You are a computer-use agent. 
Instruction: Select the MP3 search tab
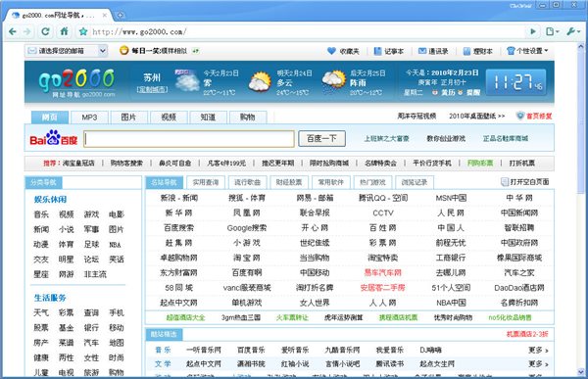pyautogui.click(x=89, y=118)
